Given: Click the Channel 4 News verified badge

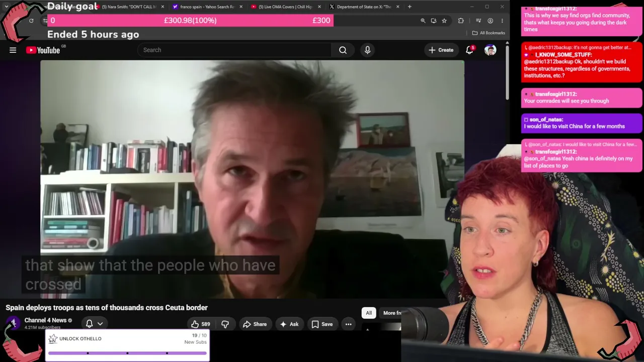Looking at the screenshot, I should 70,320.
